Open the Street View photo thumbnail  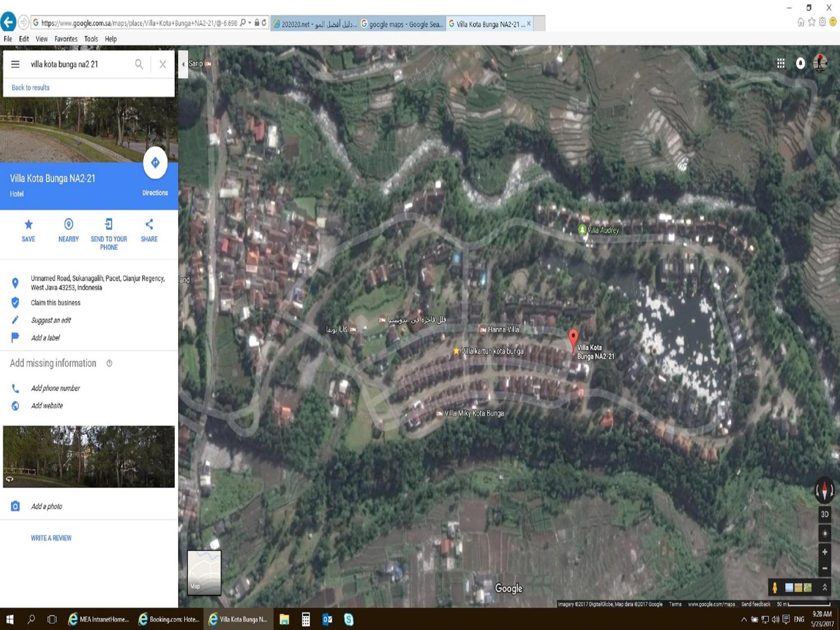tap(89, 457)
